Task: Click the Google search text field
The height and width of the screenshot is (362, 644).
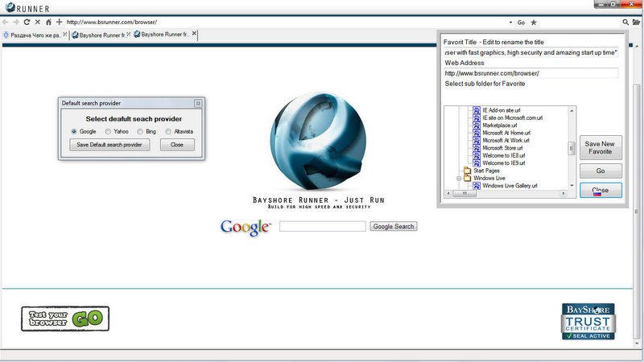Action: click(323, 227)
